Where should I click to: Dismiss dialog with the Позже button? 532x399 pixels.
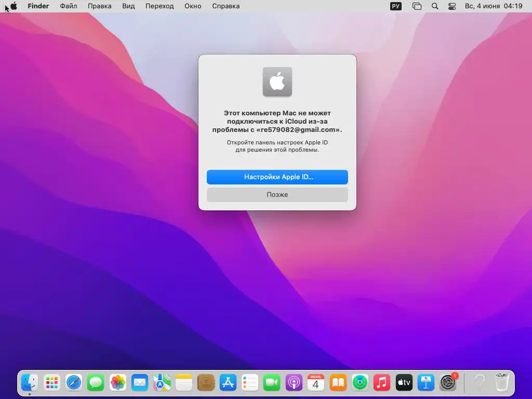click(277, 195)
